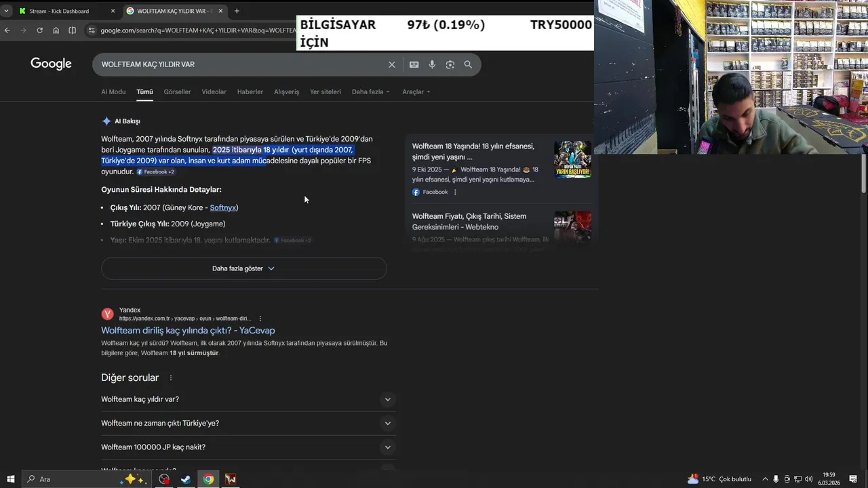The width and height of the screenshot is (868, 488).
Task: Open the Wolfteam 18 Yaşında thumbnail image
Action: [x=572, y=159]
